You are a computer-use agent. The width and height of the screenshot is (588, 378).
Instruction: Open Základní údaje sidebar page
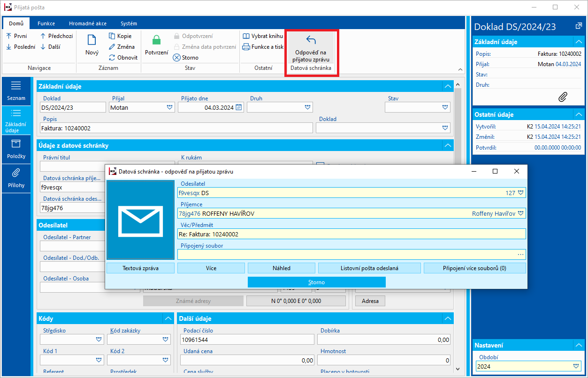[16, 120]
